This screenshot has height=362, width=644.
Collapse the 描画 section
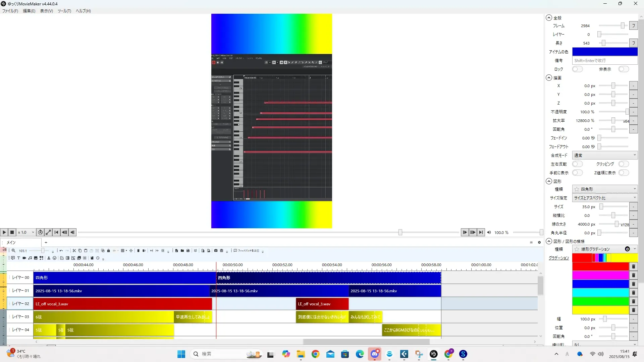pos(549,78)
